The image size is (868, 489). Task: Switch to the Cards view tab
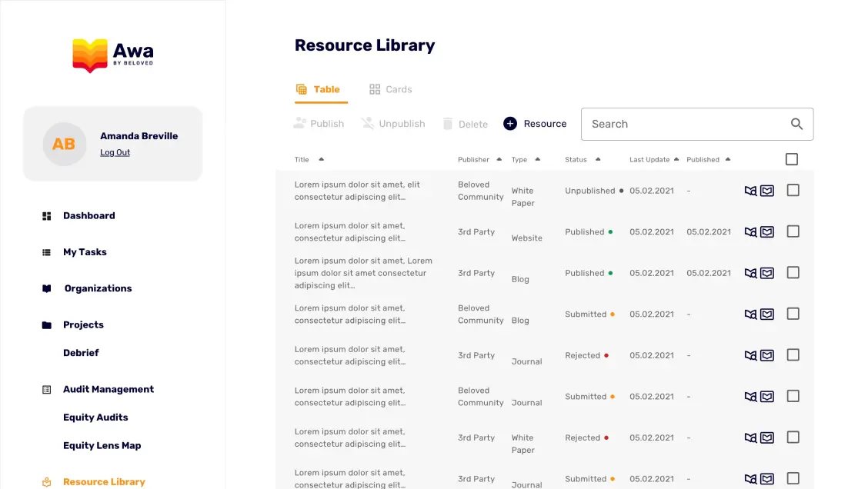tap(390, 89)
